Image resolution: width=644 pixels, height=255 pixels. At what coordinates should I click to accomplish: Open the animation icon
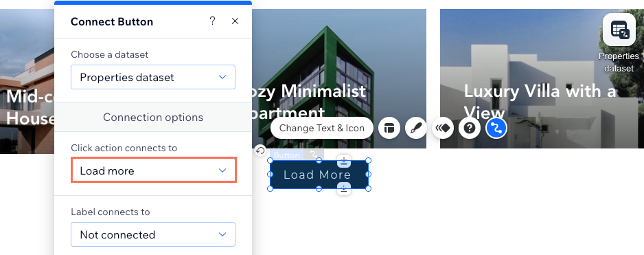click(x=443, y=128)
